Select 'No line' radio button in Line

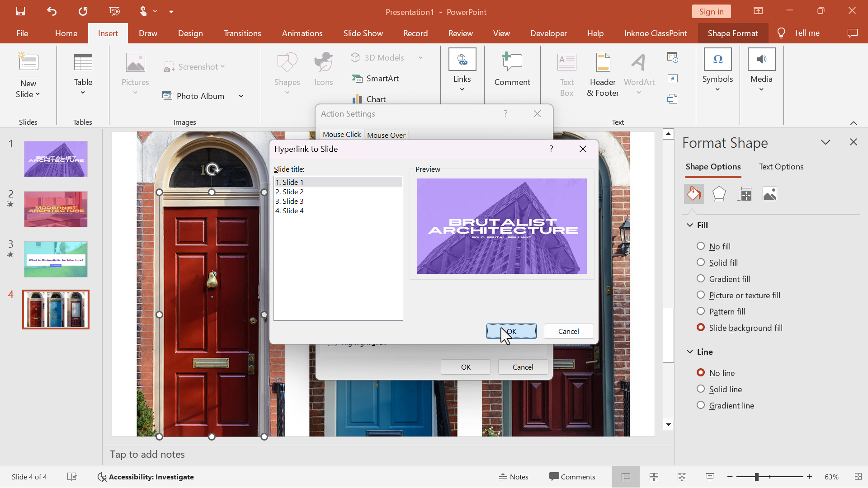tap(702, 372)
